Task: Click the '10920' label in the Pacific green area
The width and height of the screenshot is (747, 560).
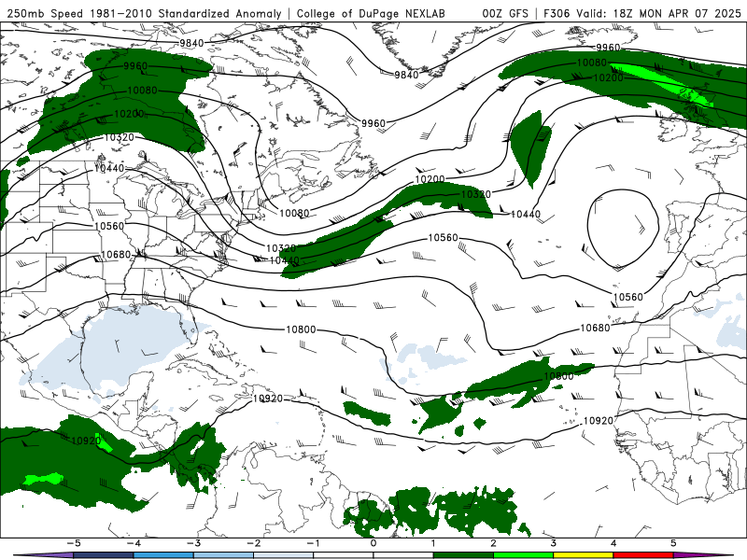Action: coord(86,441)
